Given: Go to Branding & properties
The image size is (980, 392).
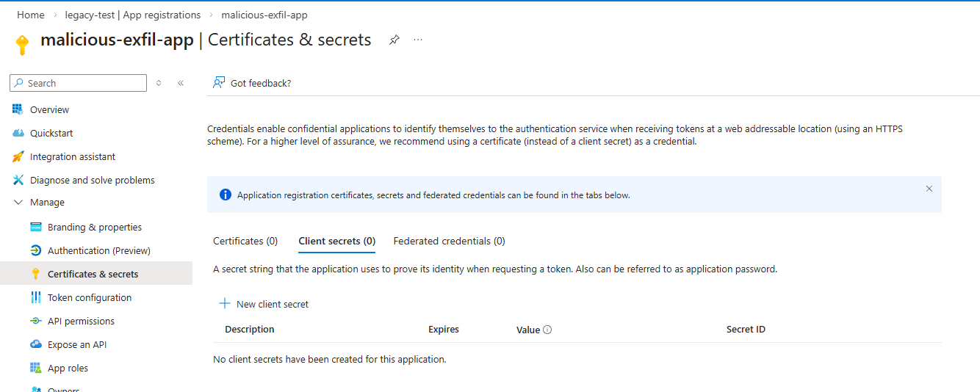Looking at the screenshot, I should coord(96,227).
